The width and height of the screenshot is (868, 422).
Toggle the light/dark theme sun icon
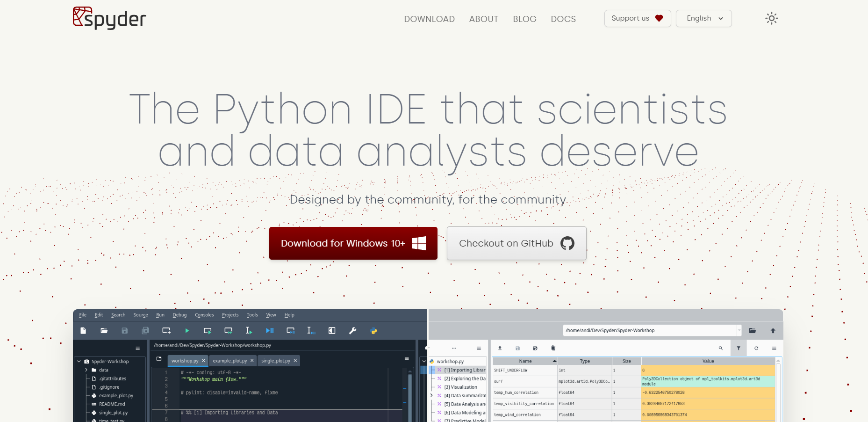[x=771, y=19]
